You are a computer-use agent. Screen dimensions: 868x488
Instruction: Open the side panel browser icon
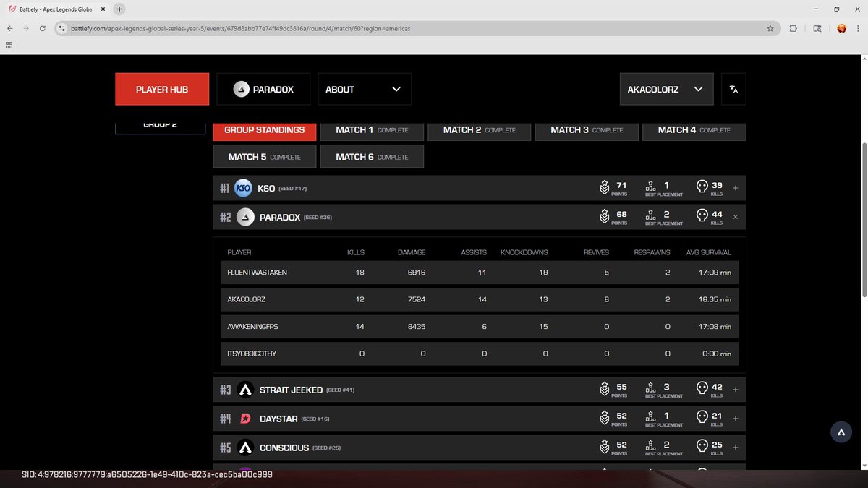click(x=817, y=28)
